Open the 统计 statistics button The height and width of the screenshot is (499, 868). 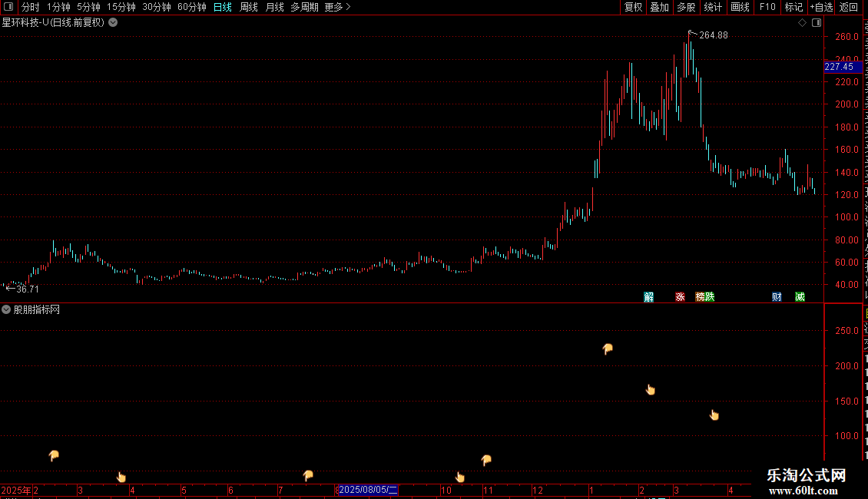(712, 7)
